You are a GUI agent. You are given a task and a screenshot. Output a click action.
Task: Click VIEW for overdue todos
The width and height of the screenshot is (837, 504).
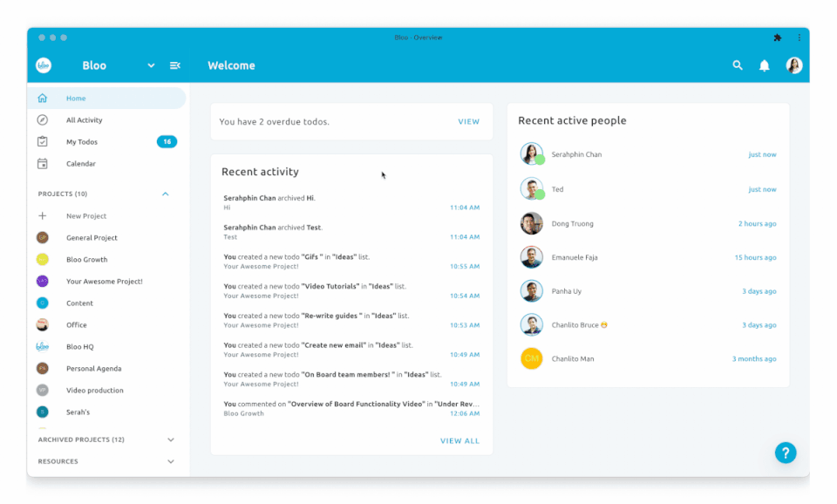point(469,122)
